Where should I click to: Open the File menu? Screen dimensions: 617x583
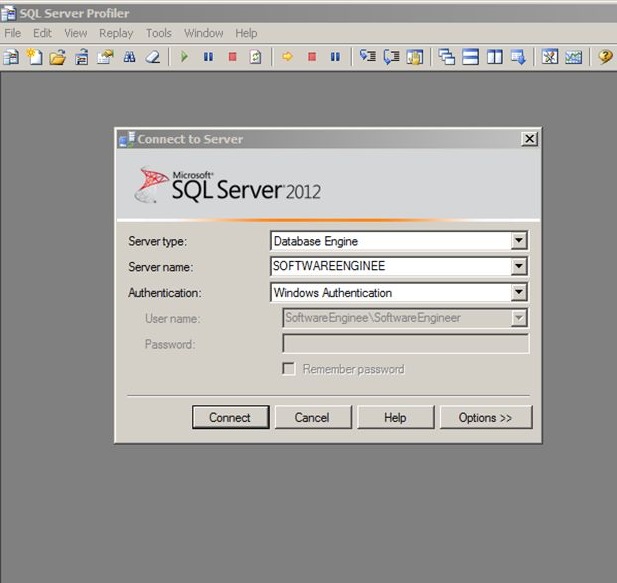click(x=13, y=33)
